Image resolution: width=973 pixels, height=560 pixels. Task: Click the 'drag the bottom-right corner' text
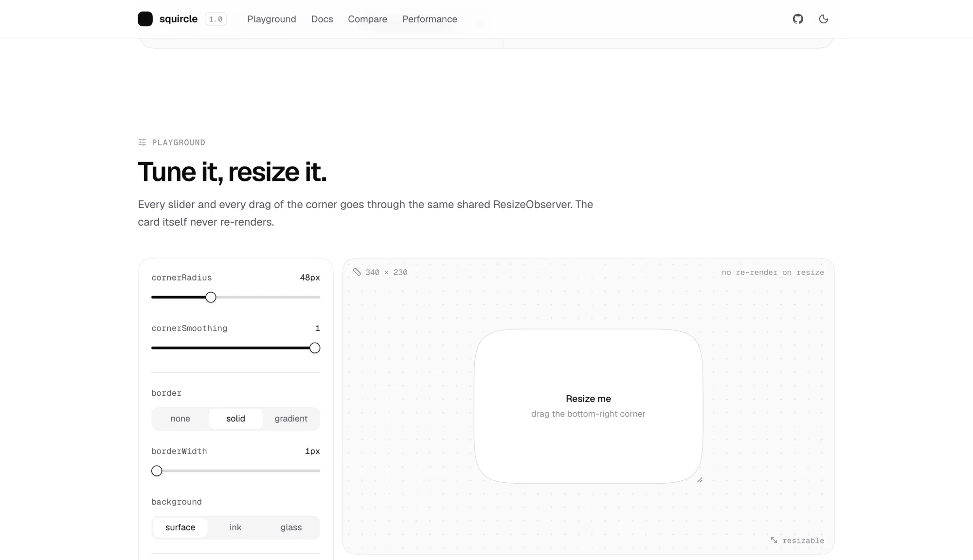(588, 414)
